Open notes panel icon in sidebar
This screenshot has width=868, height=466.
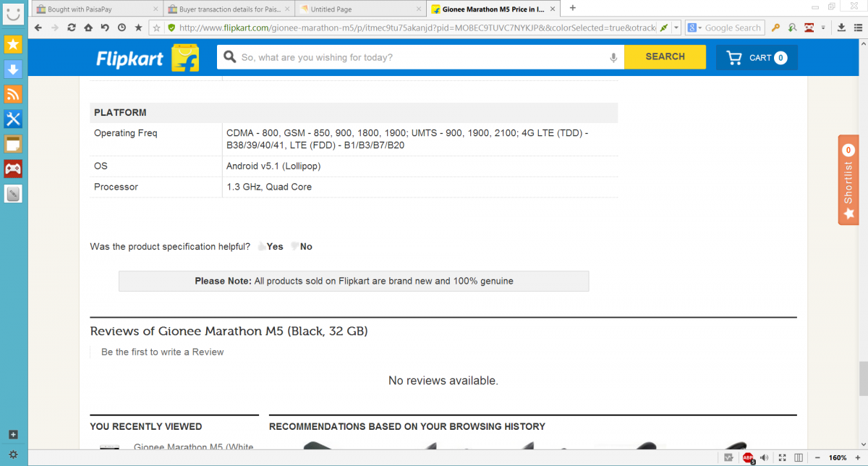[13, 143]
